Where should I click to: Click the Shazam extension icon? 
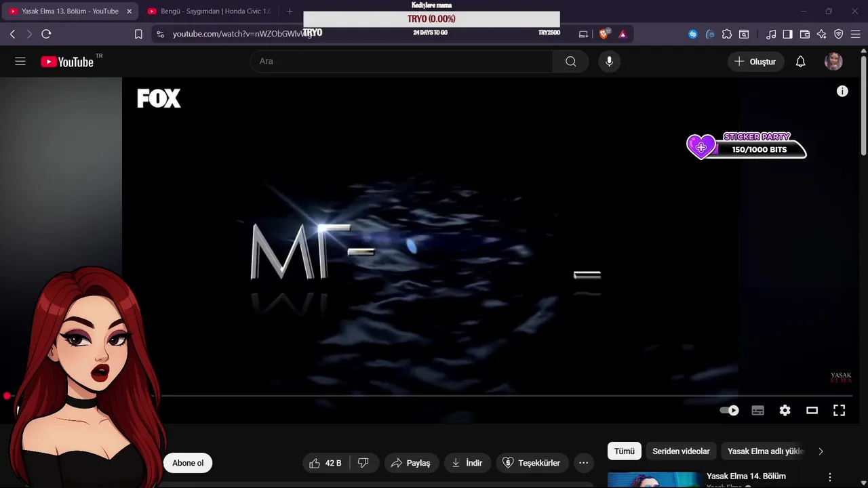692,34
